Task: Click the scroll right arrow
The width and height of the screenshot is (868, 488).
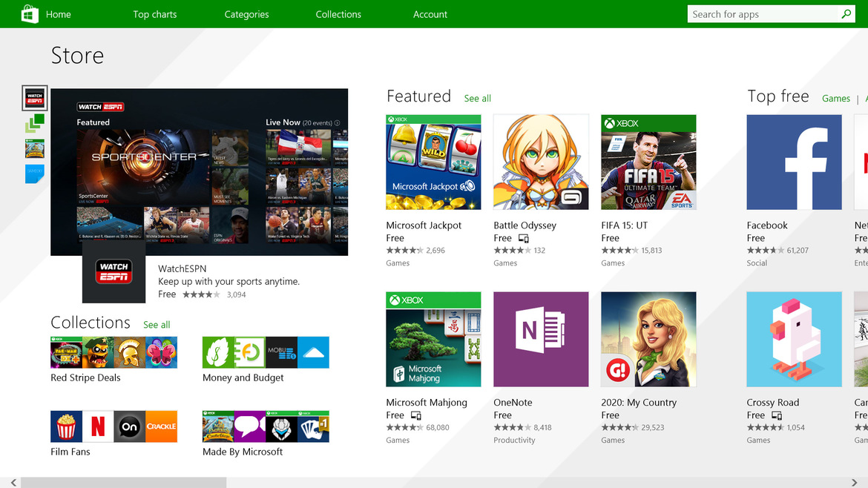Action: (x=854, y=483)
